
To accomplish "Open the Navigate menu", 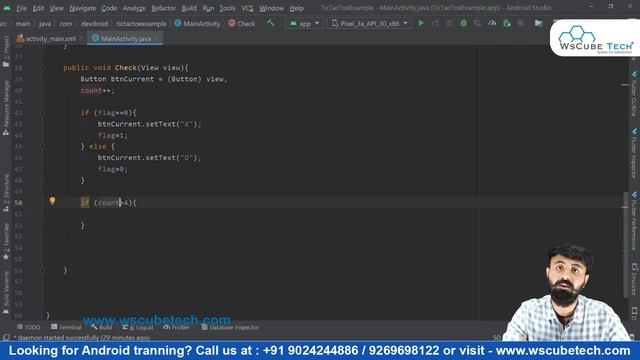I will click(x=82, y=8).
